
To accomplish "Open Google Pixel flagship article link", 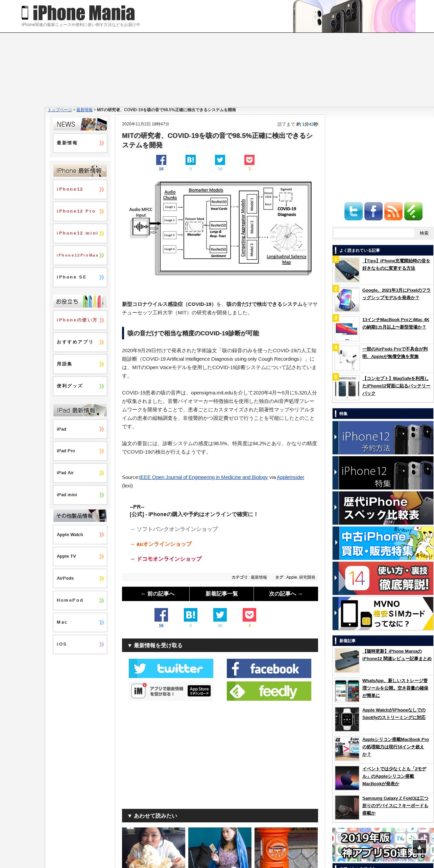I will [x=396, y=294].
